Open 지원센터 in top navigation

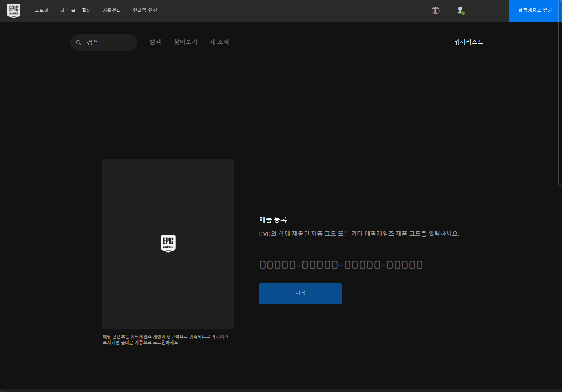click(x=112, y=10)
